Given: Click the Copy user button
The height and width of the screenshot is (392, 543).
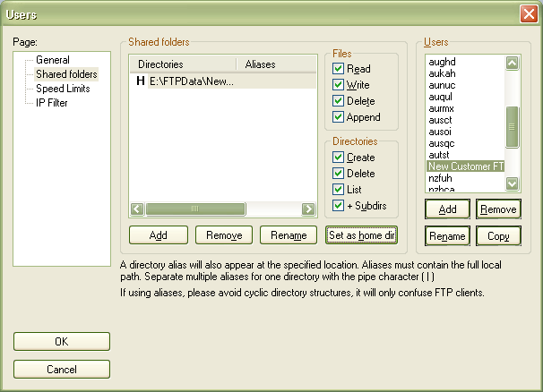Looking at the screenshot, I should tap(498, 236).
